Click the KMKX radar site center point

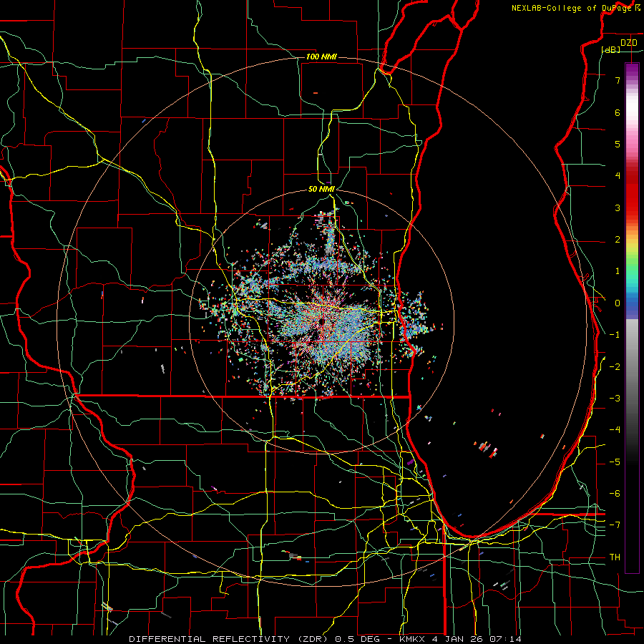(321, 321)
